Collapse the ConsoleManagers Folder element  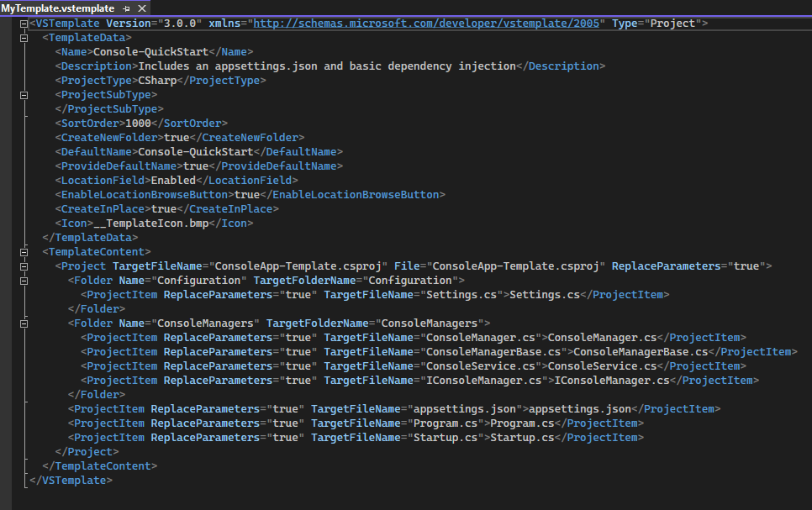[24, 323]
